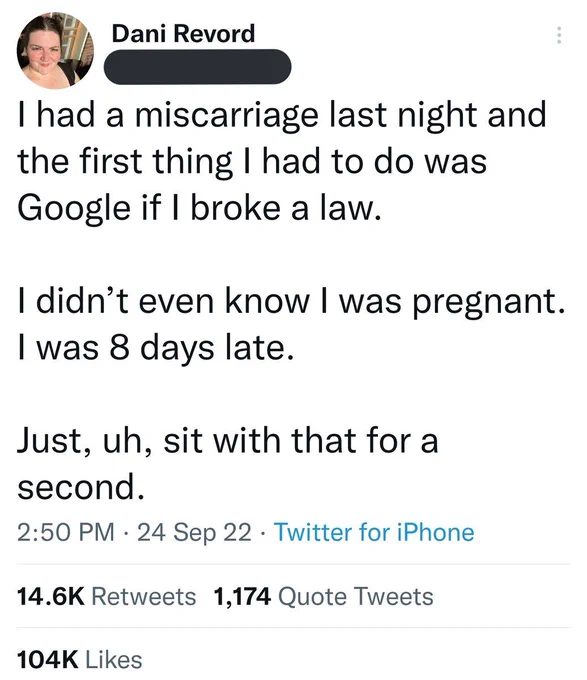Show the Likes label list
Viewport: 587px width, 680px height.
coord(114,660)
